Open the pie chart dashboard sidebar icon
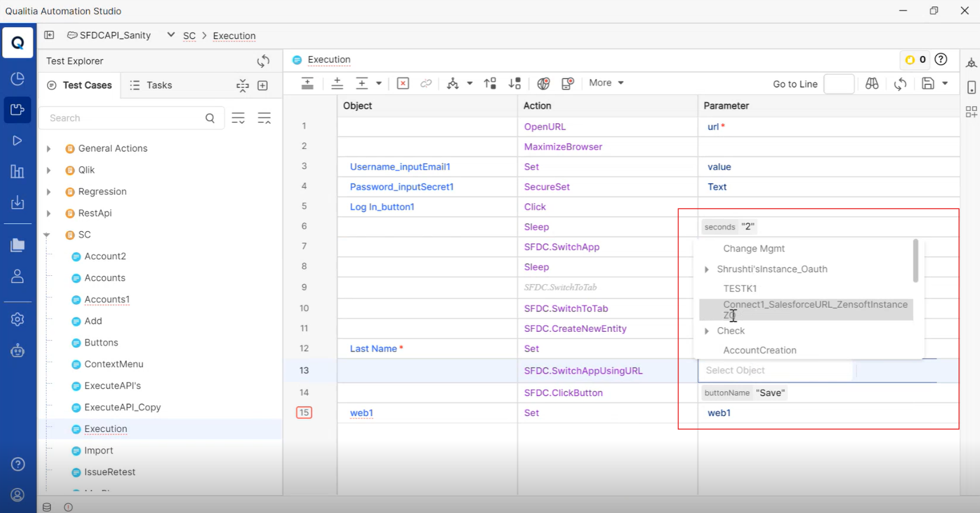This screenshot has width=980, height=513. point(17,79)
